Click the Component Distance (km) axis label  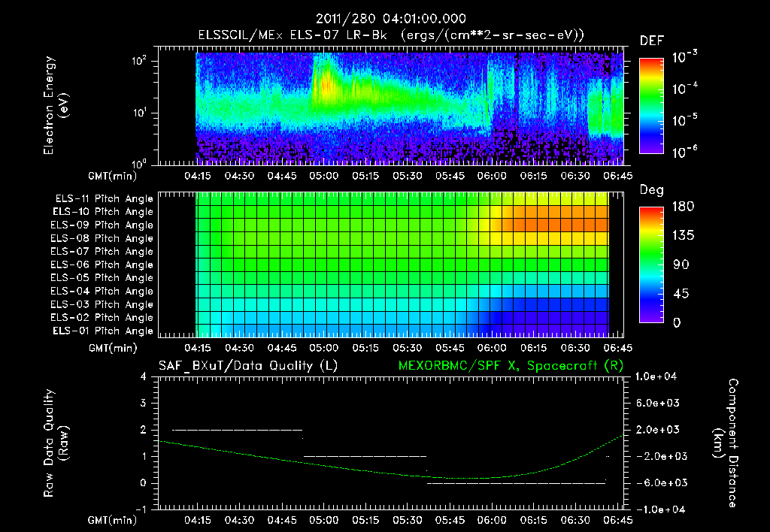tap(726, 443)
